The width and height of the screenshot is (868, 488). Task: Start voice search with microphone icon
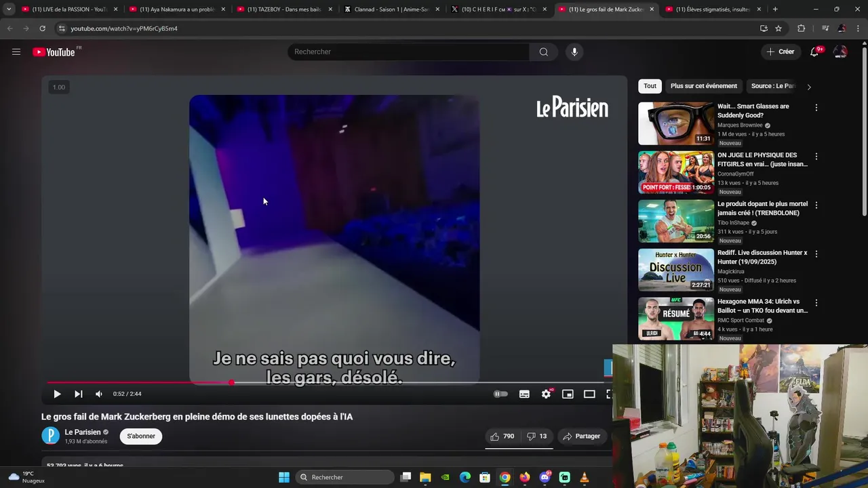[x=574, y=52]
